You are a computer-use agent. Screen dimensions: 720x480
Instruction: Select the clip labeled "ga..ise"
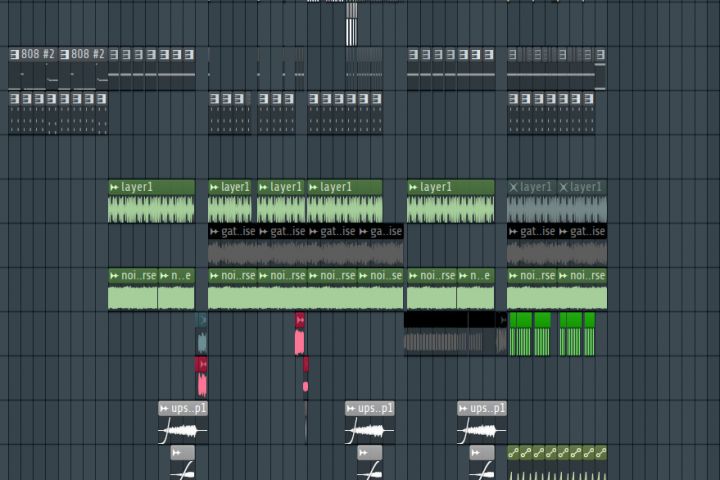point(380,245)
